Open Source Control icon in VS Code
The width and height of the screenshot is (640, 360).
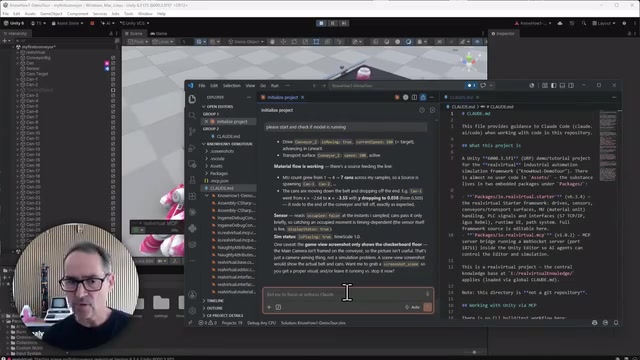pyautogui.click(x=192, y=131)
